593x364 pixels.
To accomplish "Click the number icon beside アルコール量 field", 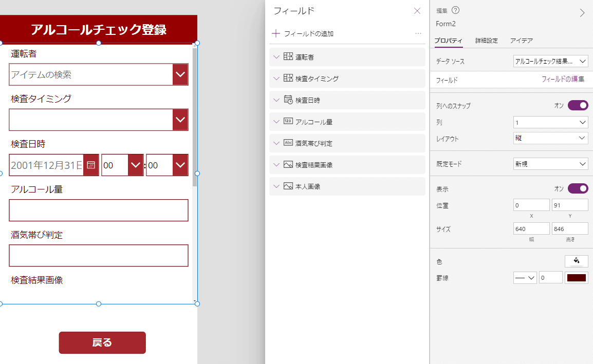I will pos(288,121).
